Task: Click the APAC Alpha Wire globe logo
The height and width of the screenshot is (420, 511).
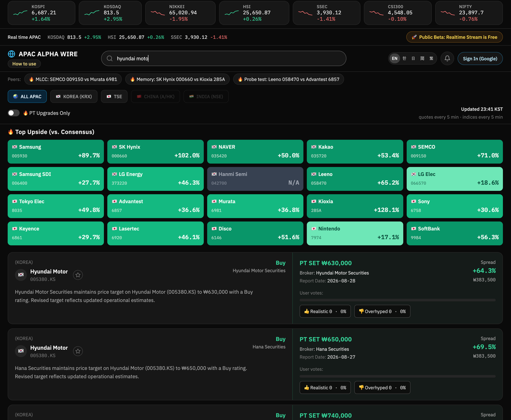Action: pos(12,54)
